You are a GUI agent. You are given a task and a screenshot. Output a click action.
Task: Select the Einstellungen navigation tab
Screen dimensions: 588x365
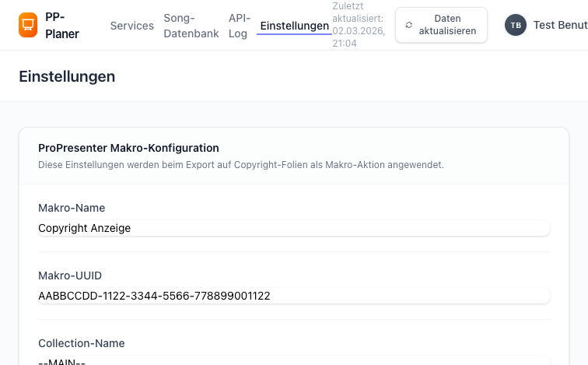[x=295, y=26]
